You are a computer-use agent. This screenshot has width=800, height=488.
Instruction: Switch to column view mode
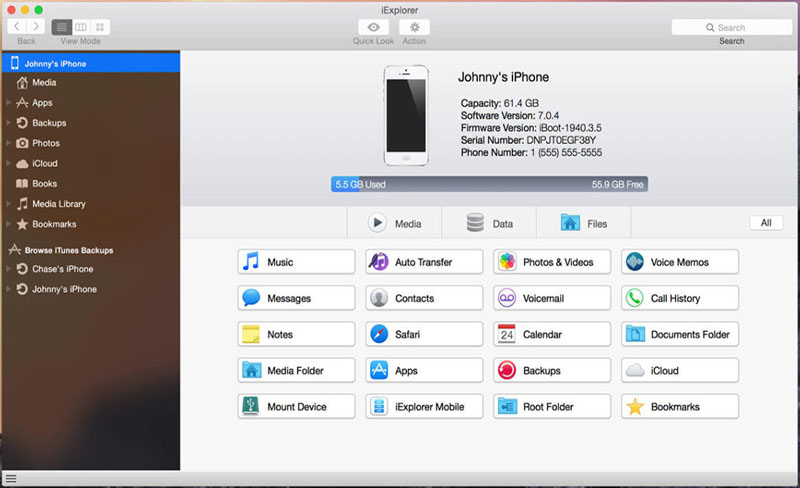[81, 27]
